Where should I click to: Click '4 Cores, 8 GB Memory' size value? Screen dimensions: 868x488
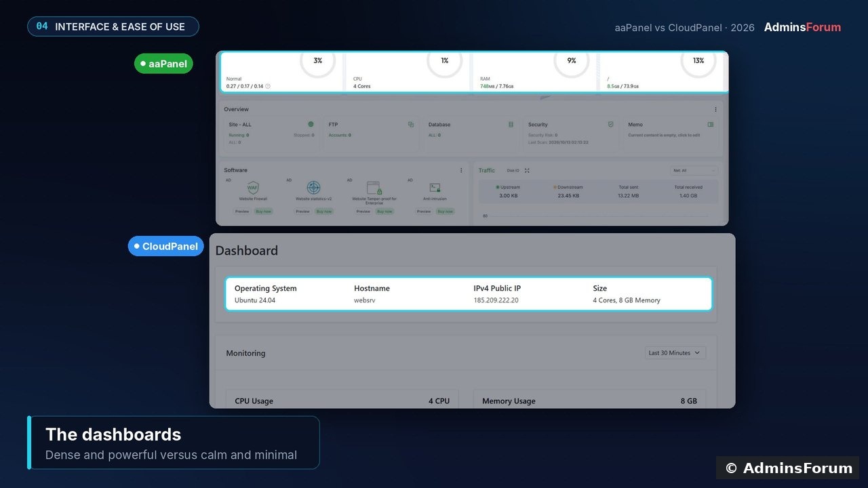point(627,300)
